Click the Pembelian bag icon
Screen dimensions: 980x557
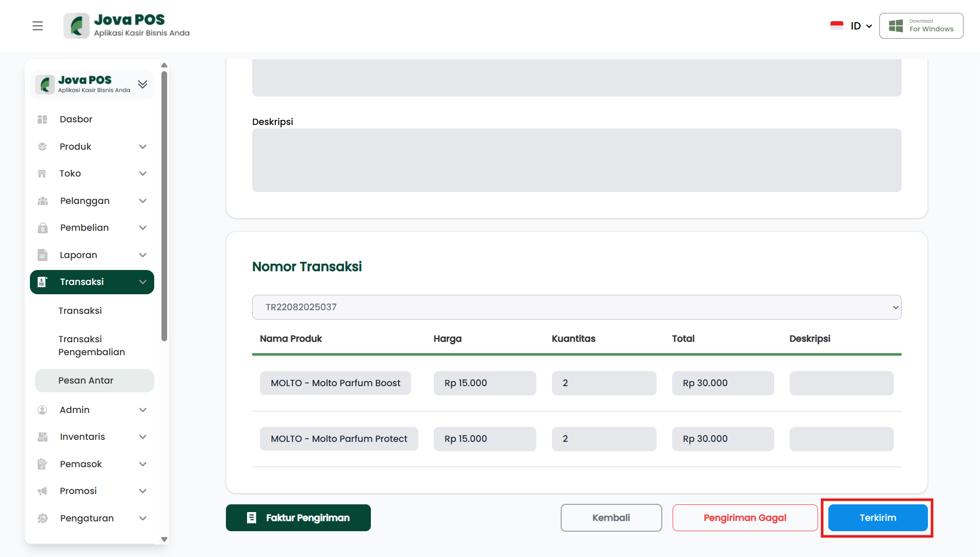point(42,228)
